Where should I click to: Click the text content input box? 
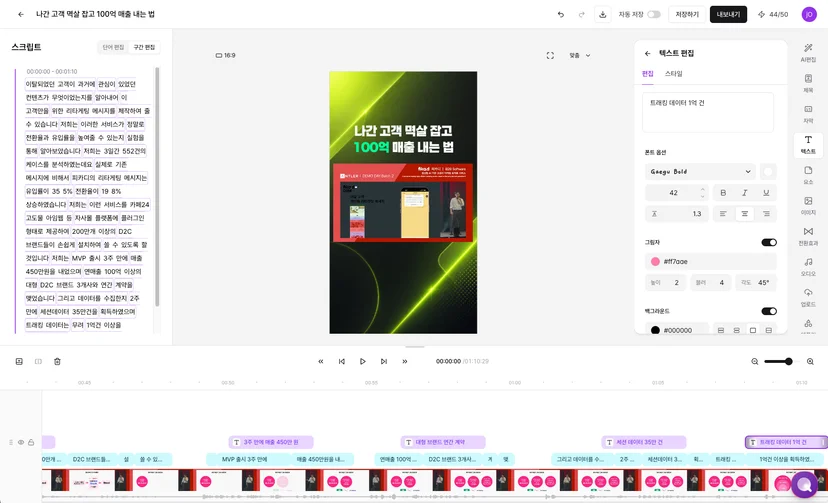tap(708, 112)
